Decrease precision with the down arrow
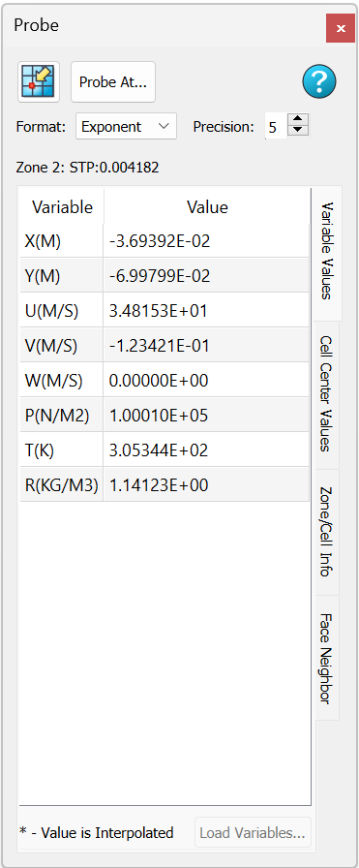 (x=298, y=132)
